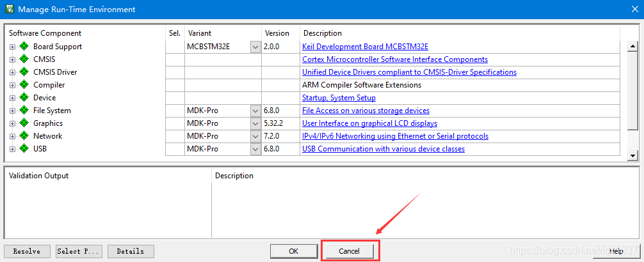Open Graphics MDK-Pro variant dropdown

click(255, 123)
